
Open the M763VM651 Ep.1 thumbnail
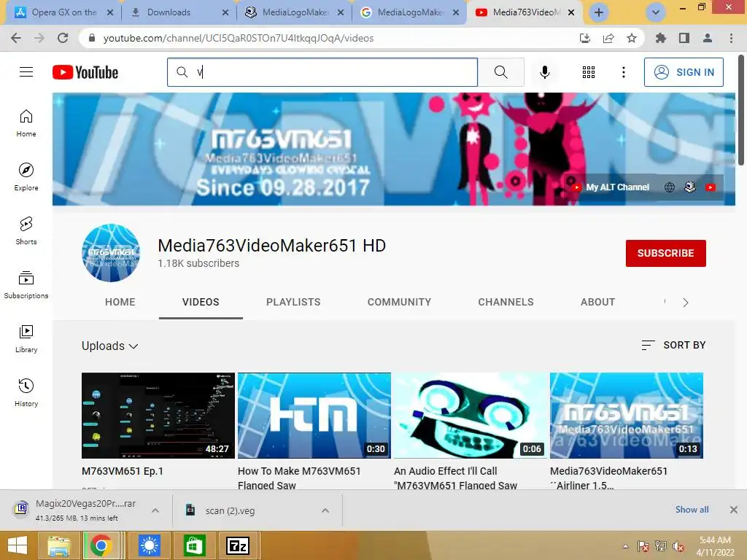(x=158, y=415)
